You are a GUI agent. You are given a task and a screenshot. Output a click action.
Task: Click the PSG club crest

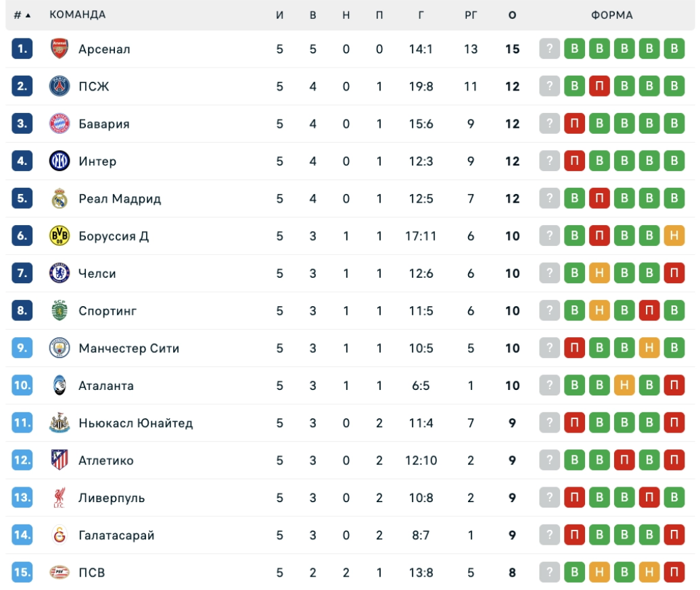[x=60, y=87]
